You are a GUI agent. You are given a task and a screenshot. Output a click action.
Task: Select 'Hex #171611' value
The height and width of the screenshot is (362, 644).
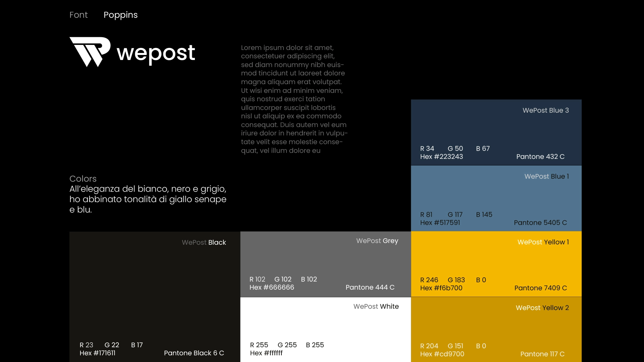(97, 353)
